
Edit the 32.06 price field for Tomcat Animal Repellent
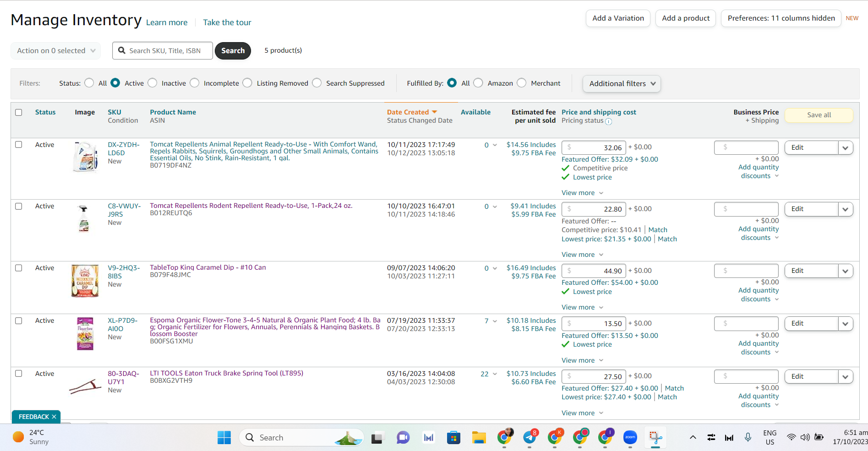coord(594,147)
